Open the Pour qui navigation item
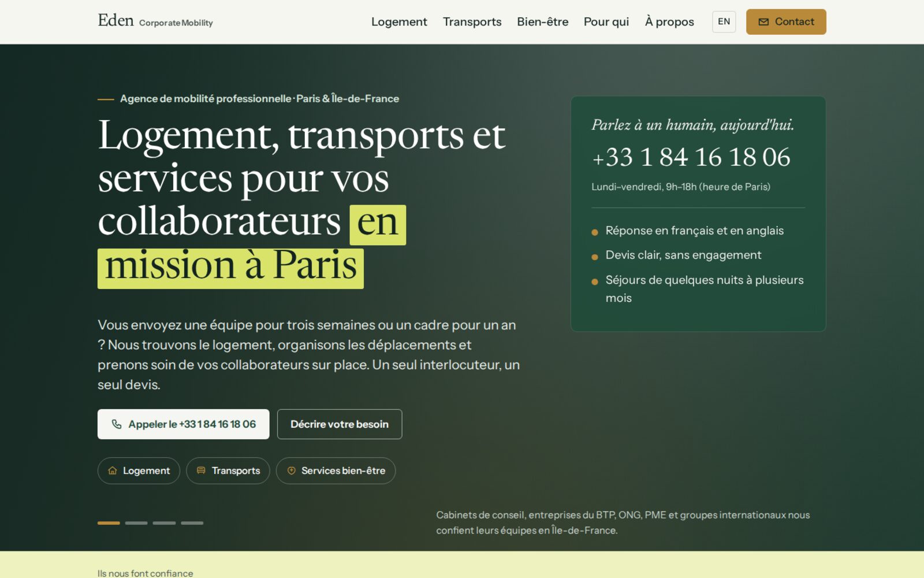Screen dimensions: 924x578 [606, 22]
